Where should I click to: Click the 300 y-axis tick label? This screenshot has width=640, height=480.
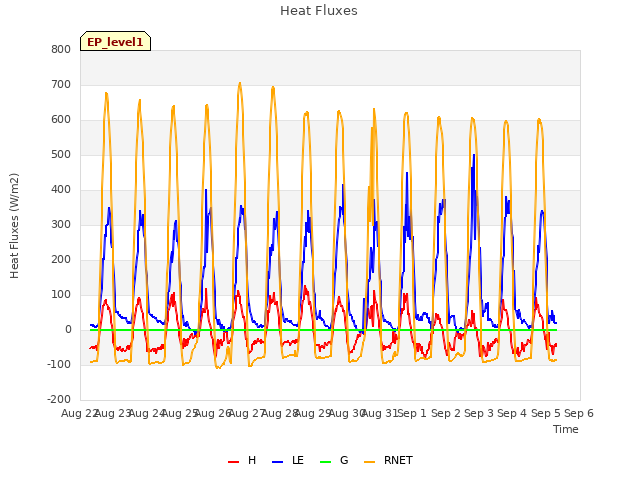tap(61, 224)
